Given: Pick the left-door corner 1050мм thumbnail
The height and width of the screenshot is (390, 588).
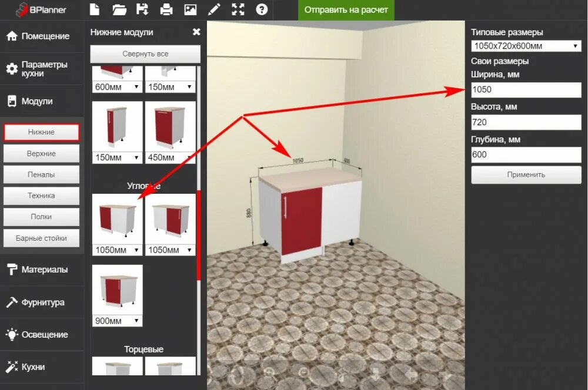Looking at the screenshot, I should pyautogui.click(x=117, y=219).
